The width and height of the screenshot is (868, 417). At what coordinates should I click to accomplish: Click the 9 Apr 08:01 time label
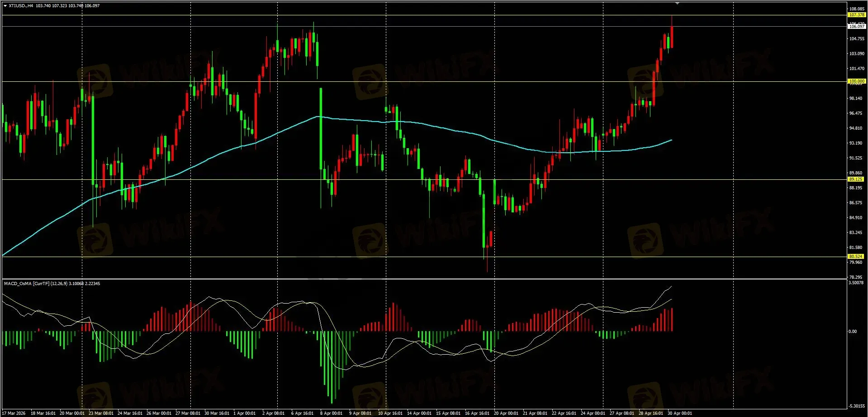click(360, 413)
